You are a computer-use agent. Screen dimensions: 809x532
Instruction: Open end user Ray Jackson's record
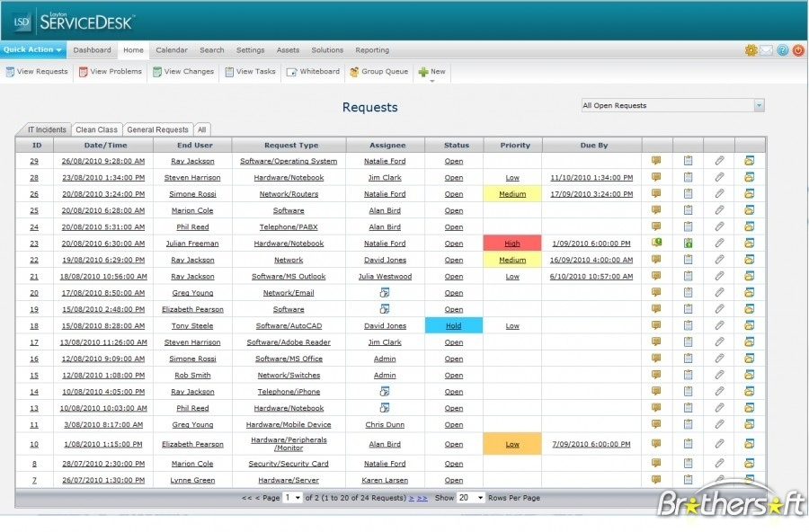pyautogui.click(x=191, y=160)
